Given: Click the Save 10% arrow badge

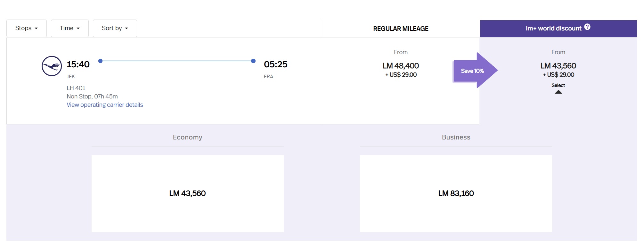Looking at the screenshot, I should coord(475,71).
